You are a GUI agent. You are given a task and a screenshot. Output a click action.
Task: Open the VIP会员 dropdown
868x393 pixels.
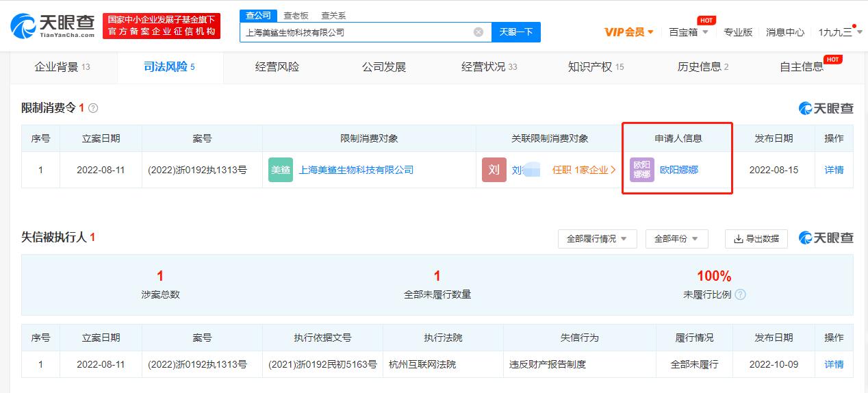[629, 32]
